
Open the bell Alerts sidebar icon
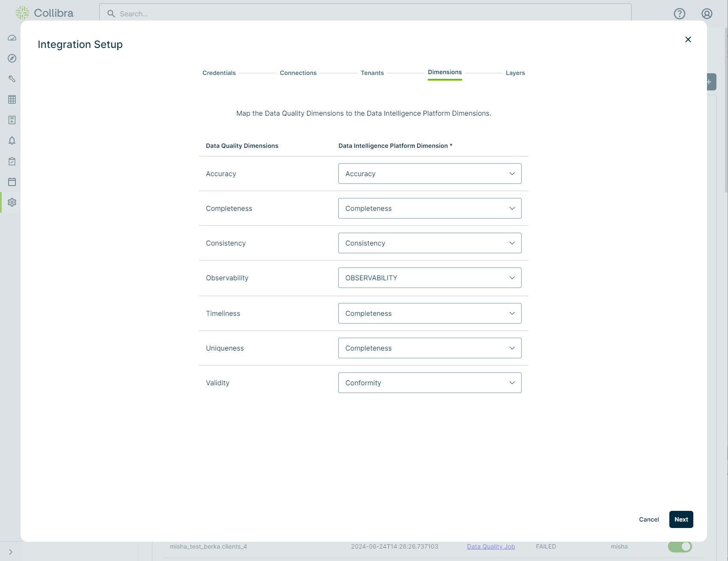pyautogui.click(x=12, y=141)
